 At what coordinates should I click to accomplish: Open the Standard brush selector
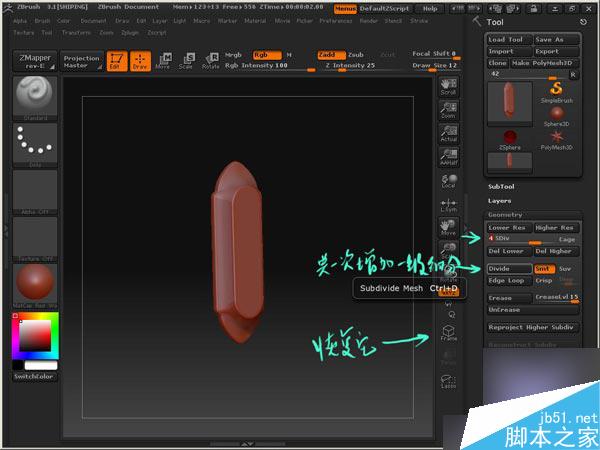pos(35,98)
